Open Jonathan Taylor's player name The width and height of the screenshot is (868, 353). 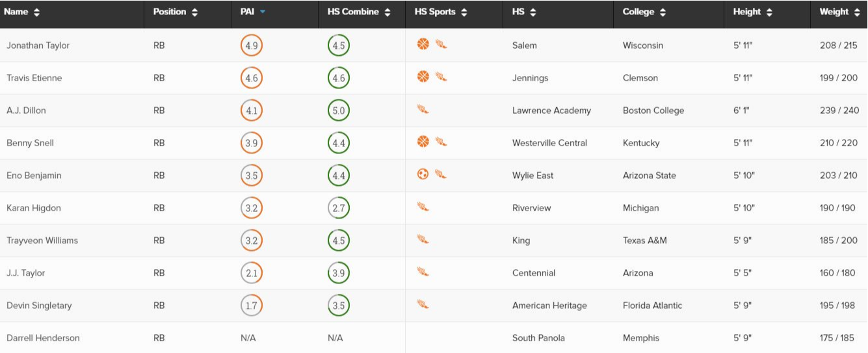coord(38,46)
